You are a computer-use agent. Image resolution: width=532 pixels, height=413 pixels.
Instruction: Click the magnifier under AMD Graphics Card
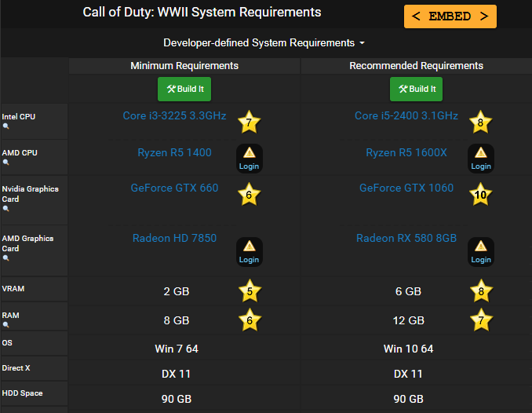point(5,258)
